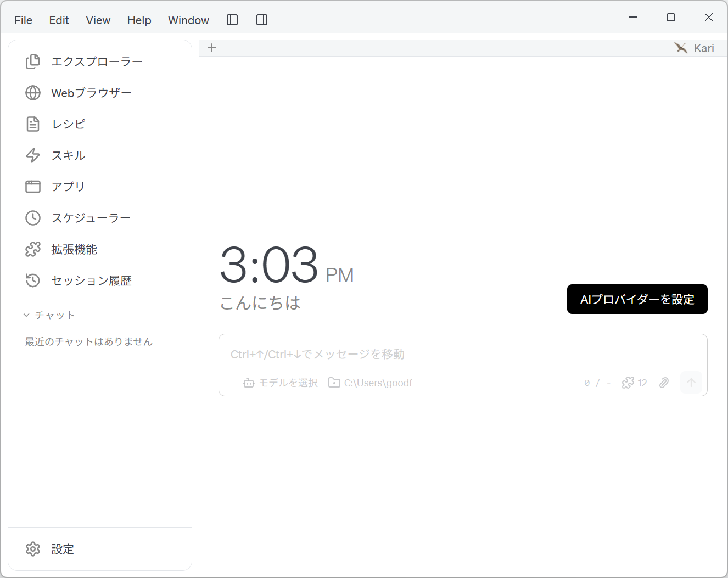
Task: Open 拡張機能 in the sidebar
Action: point(100,249)
